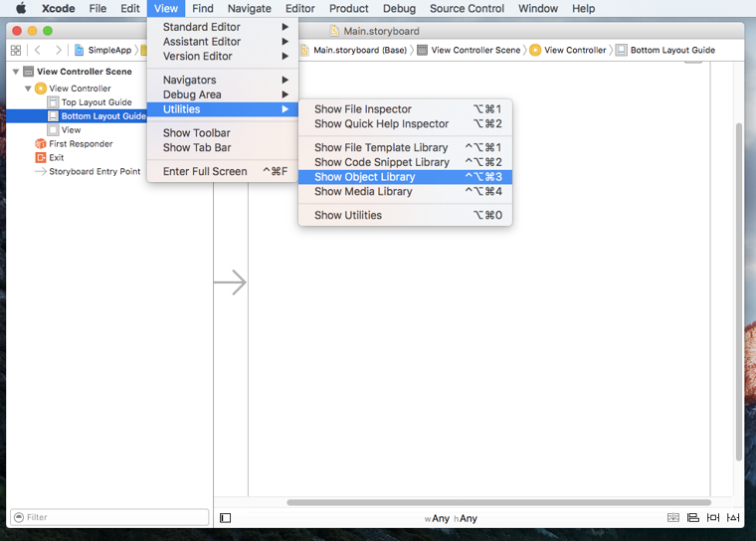Screen dimensions: 756x541
Task: Open the Stack embed button
Action: [x=673, y=517]
